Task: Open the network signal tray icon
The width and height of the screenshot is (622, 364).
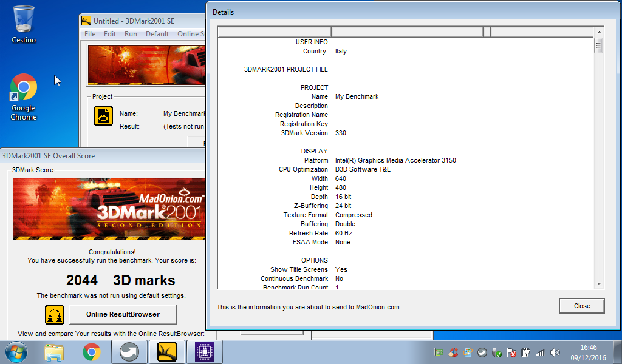Action: coord(540,352)
